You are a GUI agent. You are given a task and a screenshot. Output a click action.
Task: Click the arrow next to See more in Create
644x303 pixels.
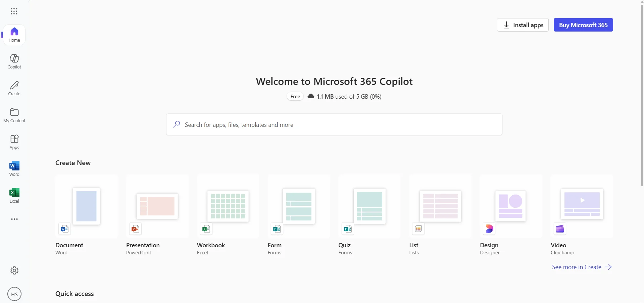coord(608,267)
